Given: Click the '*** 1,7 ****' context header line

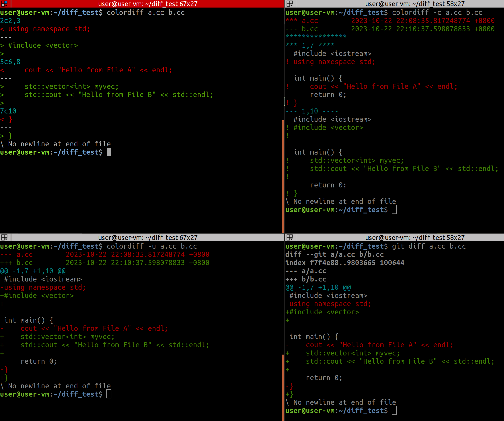Looking at the screenshot, I should (x=310, y=45).
